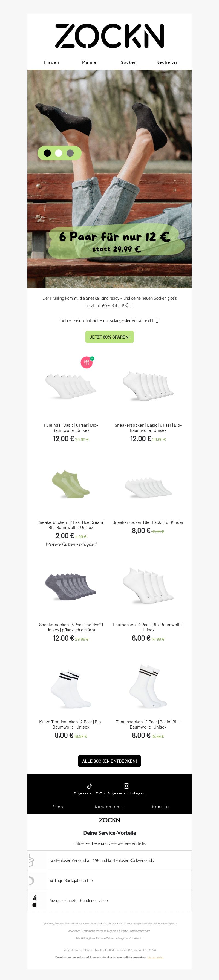The image size is (219, 980).
Task: Open the green Ice Cream sneakersocken thumbnail
Action: pyautogui.click(x=71, y=484)
